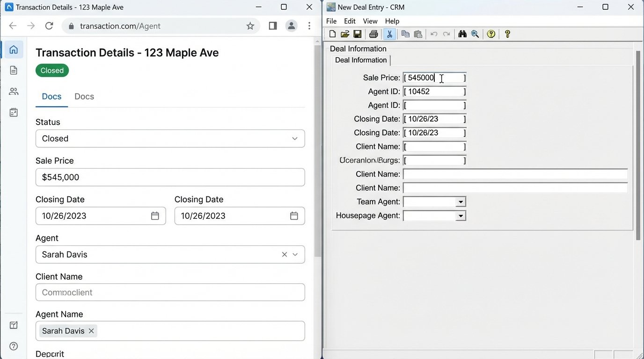Bookmark the page using the star icon
644x359 pixels.
tap(250, 26)
